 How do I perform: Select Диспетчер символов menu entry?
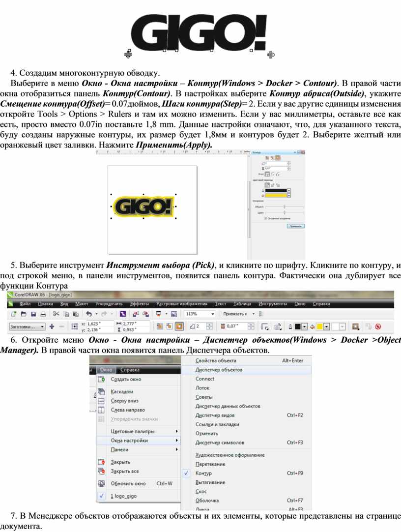coord(246,443)
